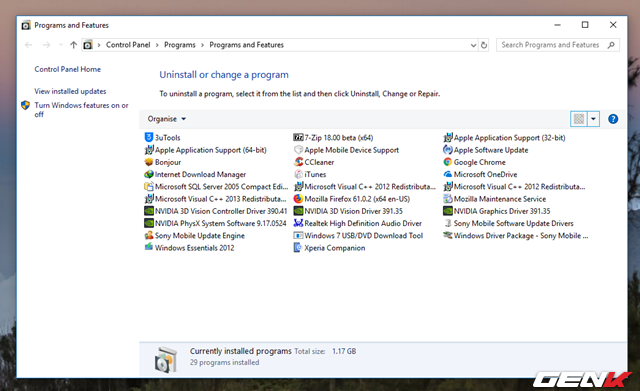The height and width of the screenshot is (391, 640).
Task: Select NVIDIA Graphics Driver 391.35 icon
Action: click(x=448, y=211)
